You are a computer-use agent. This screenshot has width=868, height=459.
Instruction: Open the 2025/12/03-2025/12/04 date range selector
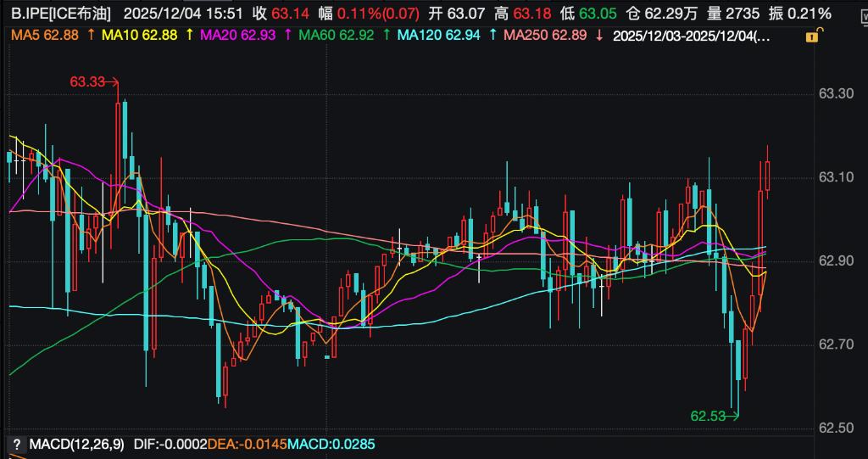691,35
